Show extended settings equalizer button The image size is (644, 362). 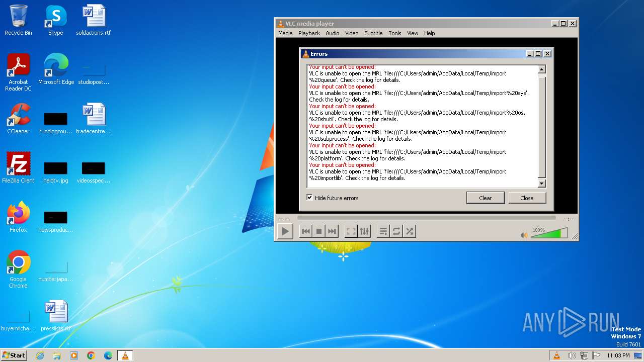[364, 231]
